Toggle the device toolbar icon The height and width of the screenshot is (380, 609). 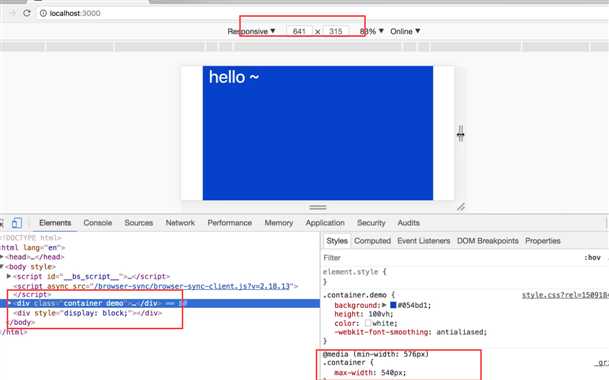(x=17, y=223)
